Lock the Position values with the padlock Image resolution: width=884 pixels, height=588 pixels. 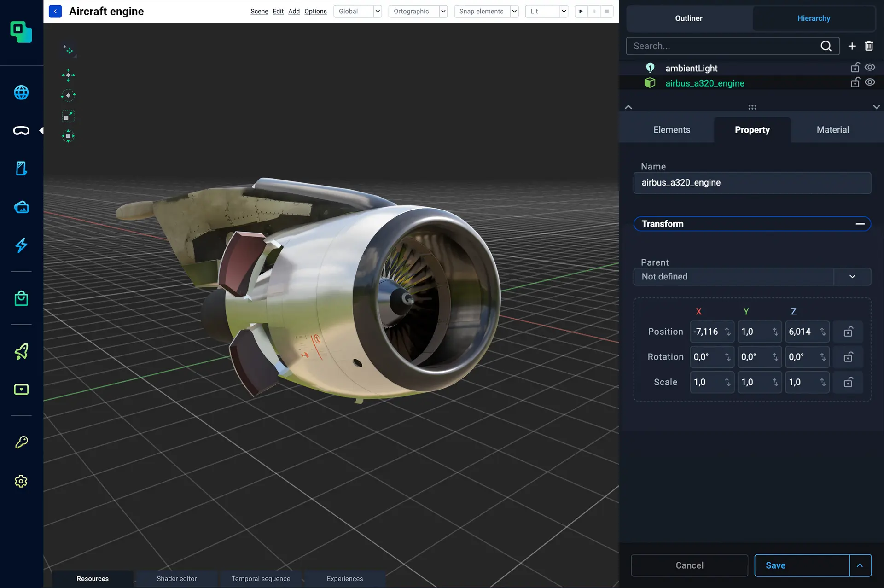pos(848,332)
